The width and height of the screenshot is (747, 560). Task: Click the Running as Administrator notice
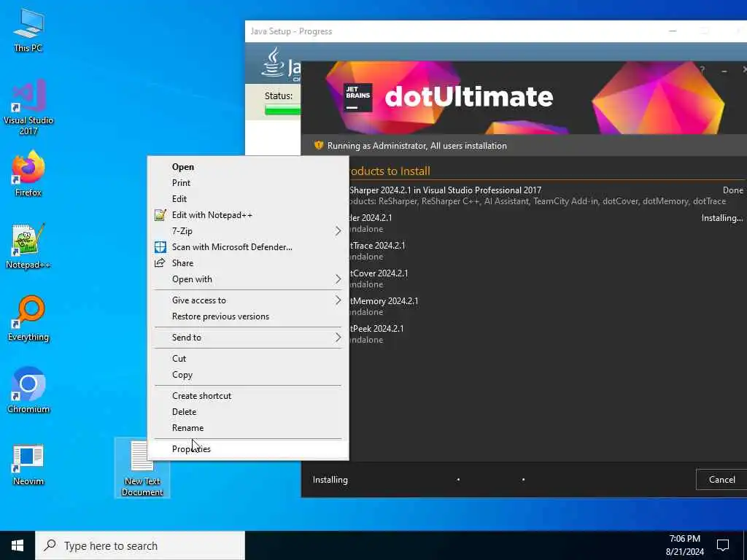point(417,146)
